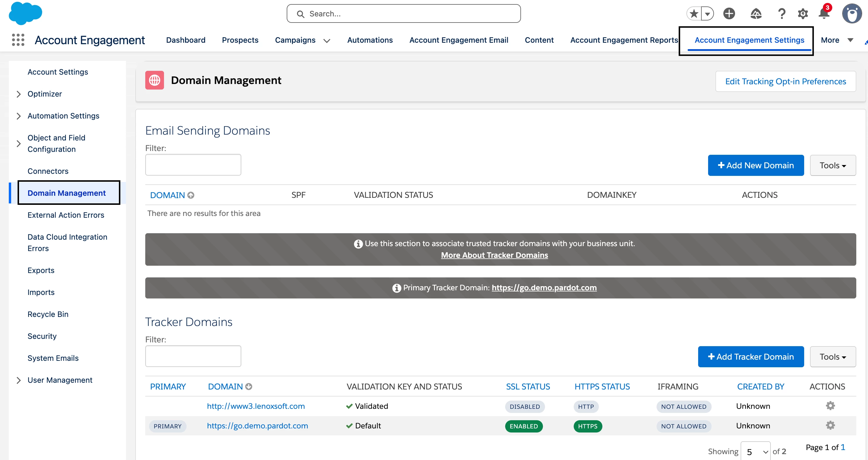The height and width of the screenshot is (460, 868).
Task: Go to the Prospects tab
Action: coord(240,40)
